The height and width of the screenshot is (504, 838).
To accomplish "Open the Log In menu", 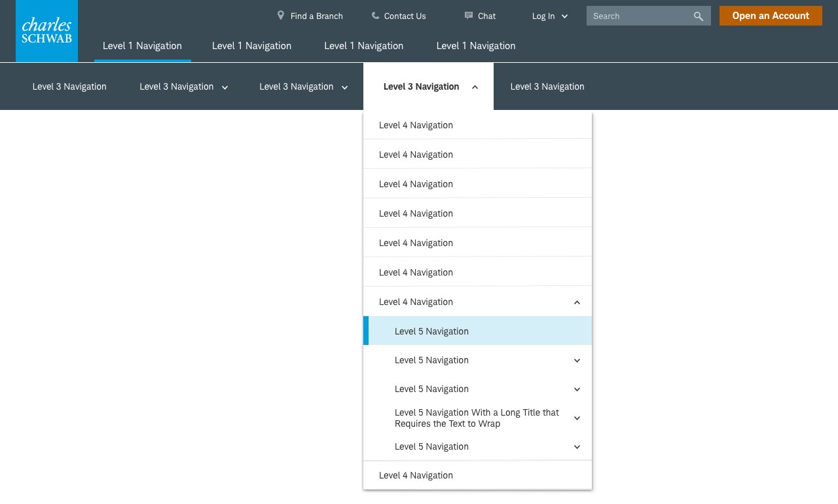I will click(x=543, y=16).
